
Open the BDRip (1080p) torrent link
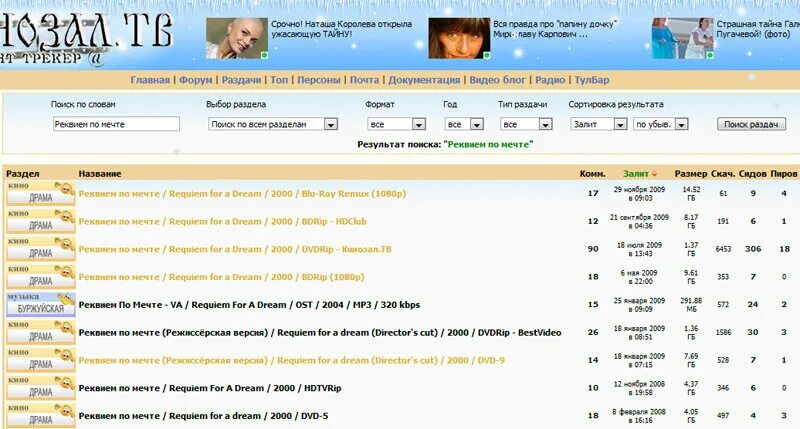[221, 277]
